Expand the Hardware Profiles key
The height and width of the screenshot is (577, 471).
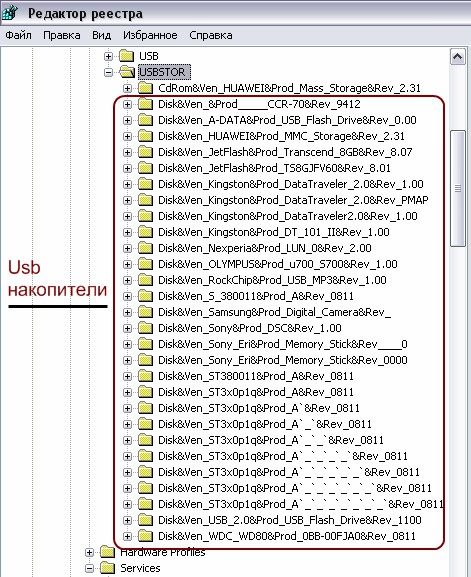pos(89,552)
